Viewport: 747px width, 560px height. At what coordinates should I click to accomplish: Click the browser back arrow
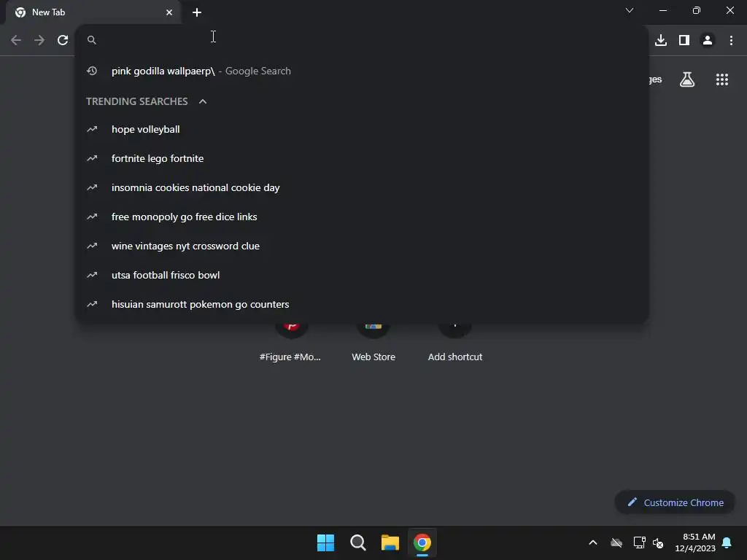click(x=16, y=40)
